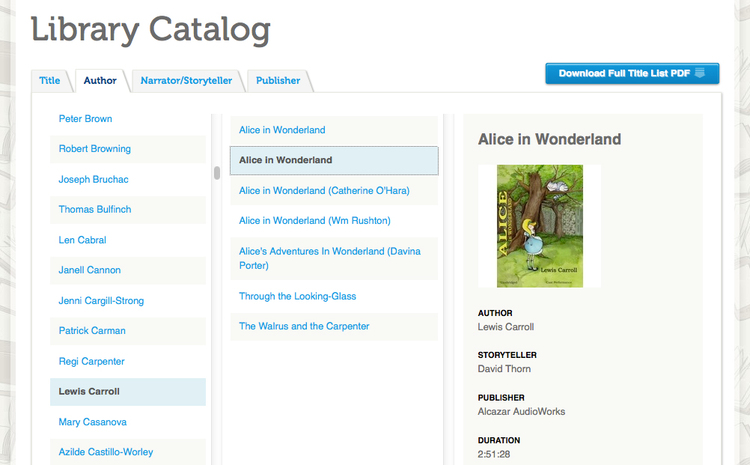Select Robert Browning in author list
This screenshot has height=465, width=750.
95,149
